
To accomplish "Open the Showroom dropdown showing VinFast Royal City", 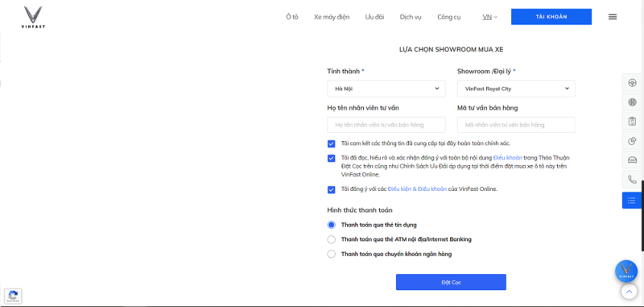I will coord(516,89).
